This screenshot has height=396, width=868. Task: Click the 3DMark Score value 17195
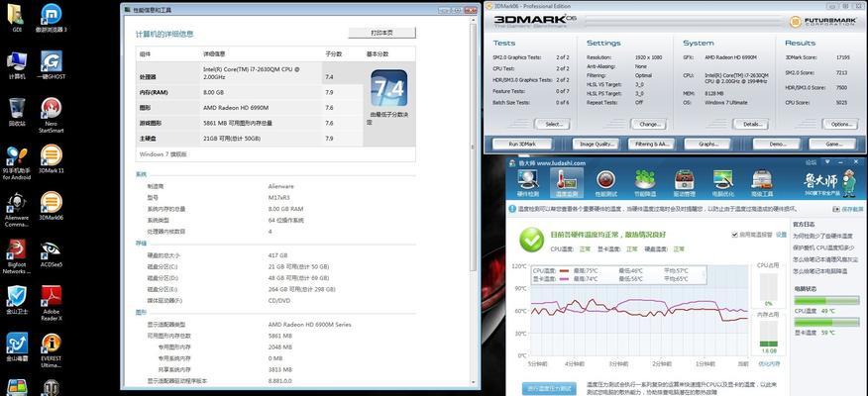842,57
